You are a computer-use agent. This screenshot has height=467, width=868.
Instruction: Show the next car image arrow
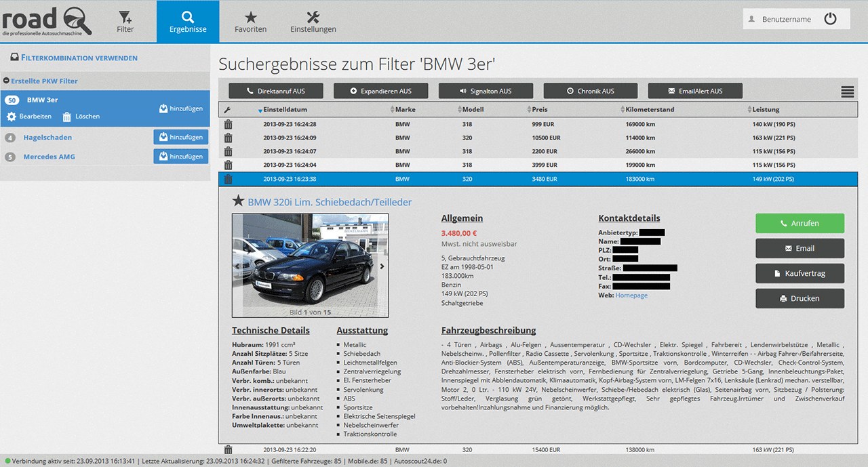382,266
